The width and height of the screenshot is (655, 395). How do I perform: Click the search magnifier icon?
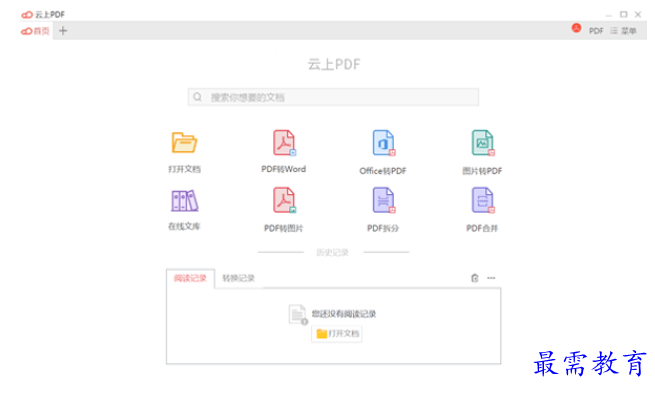(x=198, y=97)
